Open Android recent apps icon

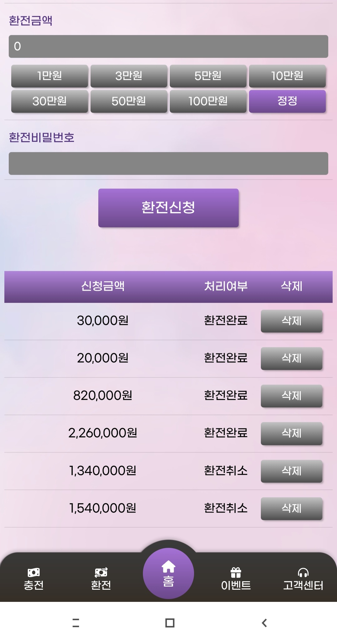click(76, 623)
